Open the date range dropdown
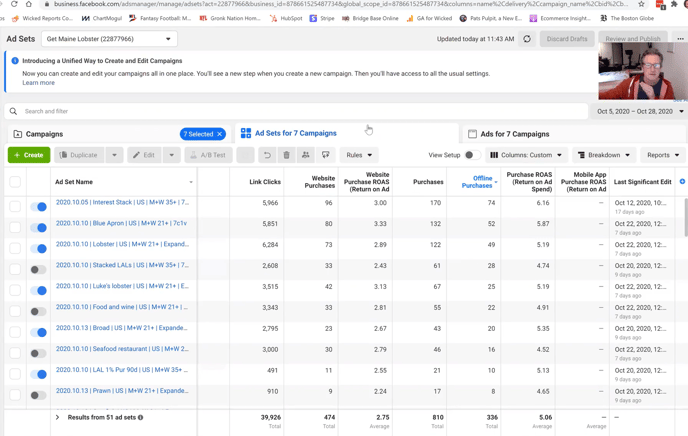 coord(640,111)
